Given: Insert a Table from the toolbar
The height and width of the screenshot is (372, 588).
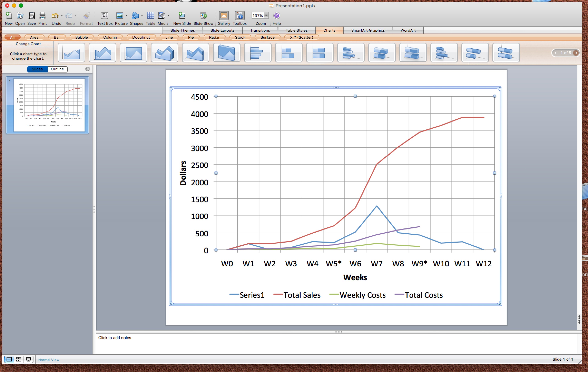Looking at the screenshot, I should coord(150,16).
